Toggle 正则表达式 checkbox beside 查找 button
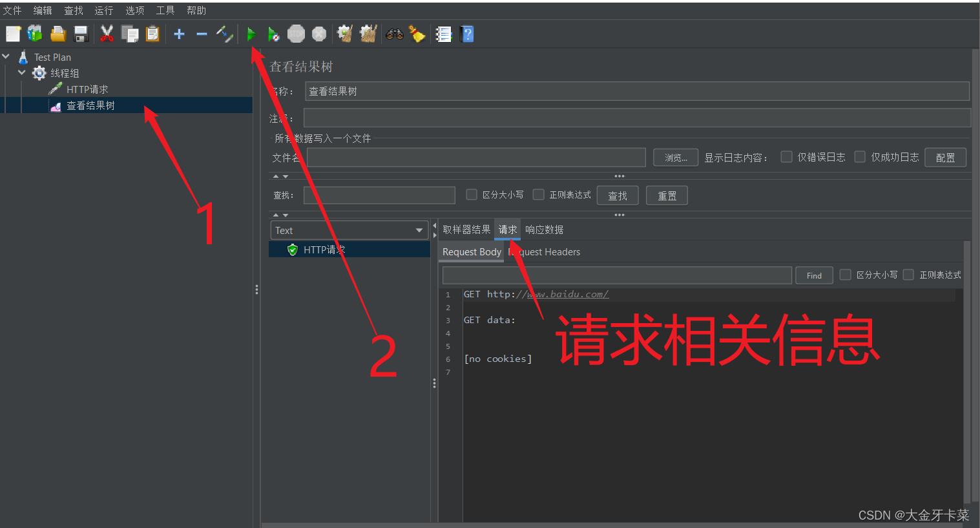 [x=538, y=194]
